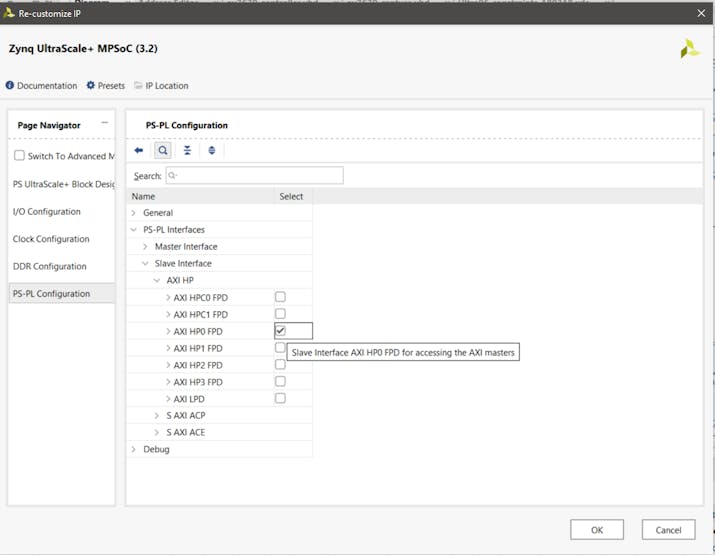
Task: Select the AXI HPC1 FPD label
Action: pyautogui.click(x=201, y=314)
